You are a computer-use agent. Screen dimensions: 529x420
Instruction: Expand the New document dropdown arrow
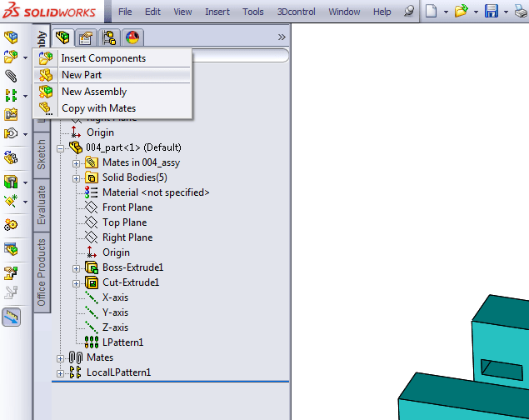(446, 12)
